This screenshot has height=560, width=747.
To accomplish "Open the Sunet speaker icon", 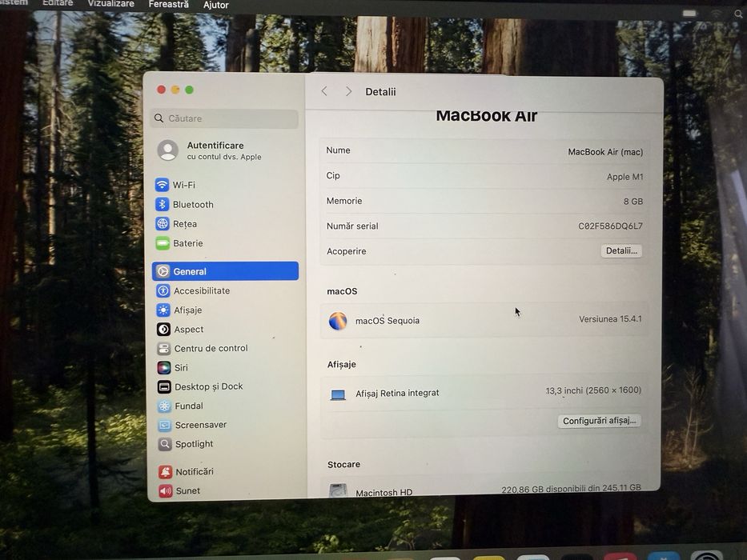I will tap(165, 490).
